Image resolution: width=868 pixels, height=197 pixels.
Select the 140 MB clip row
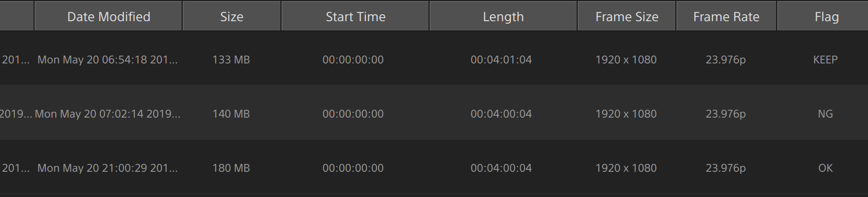(231, 114)
